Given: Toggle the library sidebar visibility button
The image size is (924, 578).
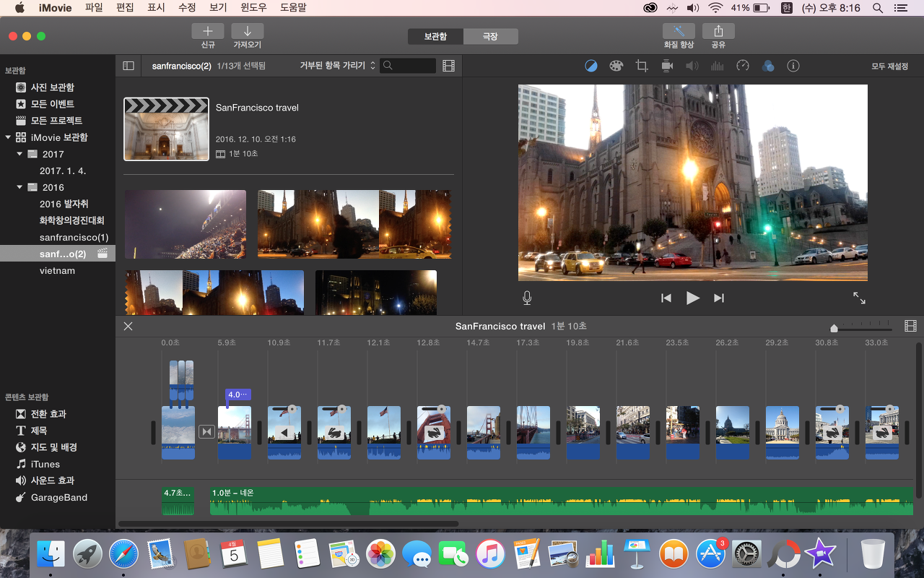Looking at the screenshot, I should [x=128, y=66].
